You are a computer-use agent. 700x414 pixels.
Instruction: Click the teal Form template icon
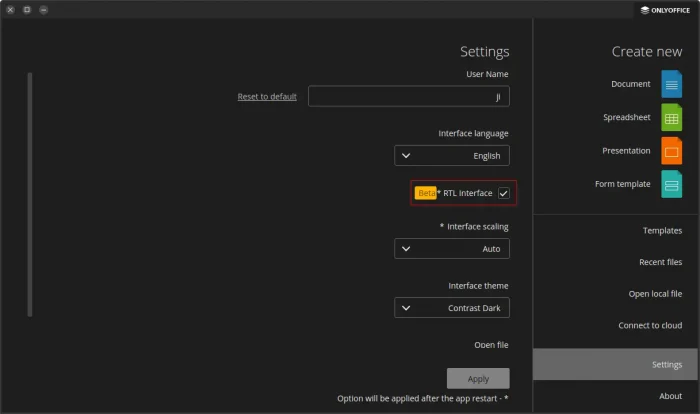[671, 184]
